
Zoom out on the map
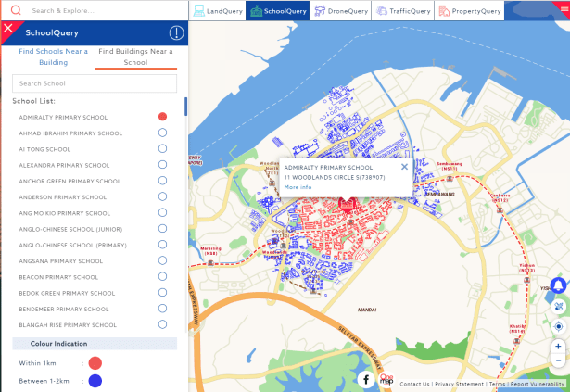[558, 360]
